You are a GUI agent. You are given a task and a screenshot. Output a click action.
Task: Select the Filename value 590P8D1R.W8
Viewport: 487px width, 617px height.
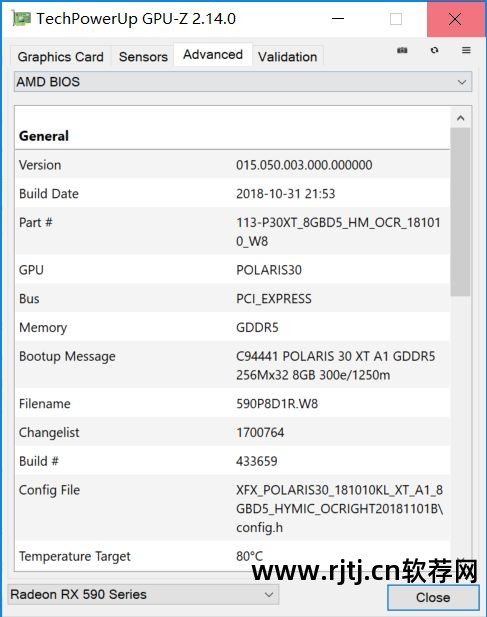pyautogui.click(x=277, y=404)
